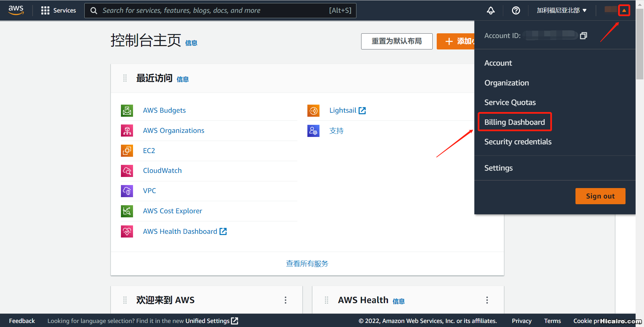644x327 pixels.
Task: Expand the 加利福尼亚北部 region selector
Action: pyautogui.click(x=561, y=10)
